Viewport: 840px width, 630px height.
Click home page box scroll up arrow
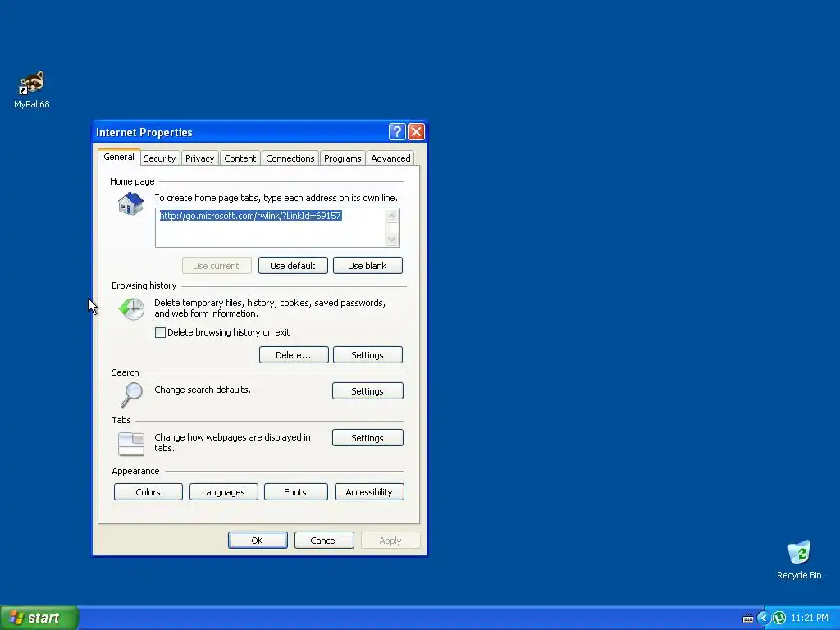coord(392,217)
